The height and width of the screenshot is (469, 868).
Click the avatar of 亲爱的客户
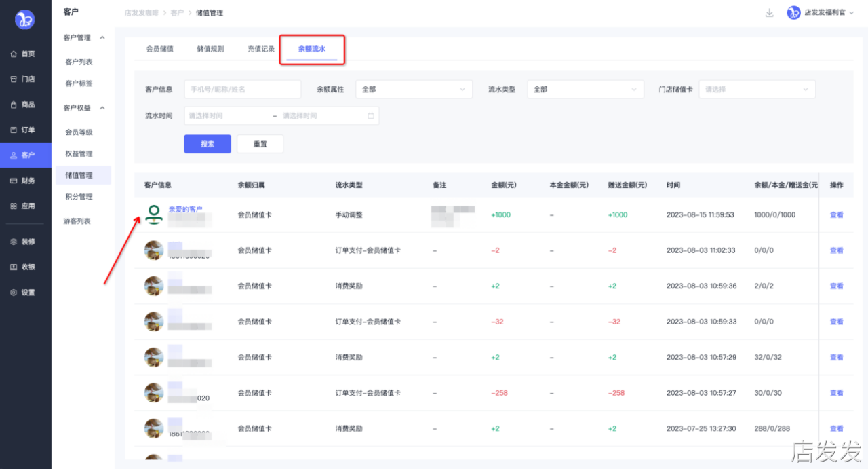pos(155,214)
